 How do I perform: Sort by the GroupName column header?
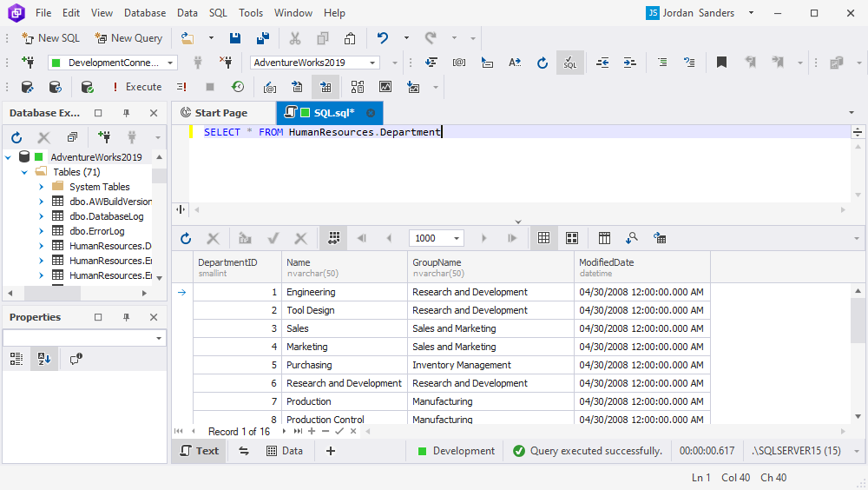491,267
